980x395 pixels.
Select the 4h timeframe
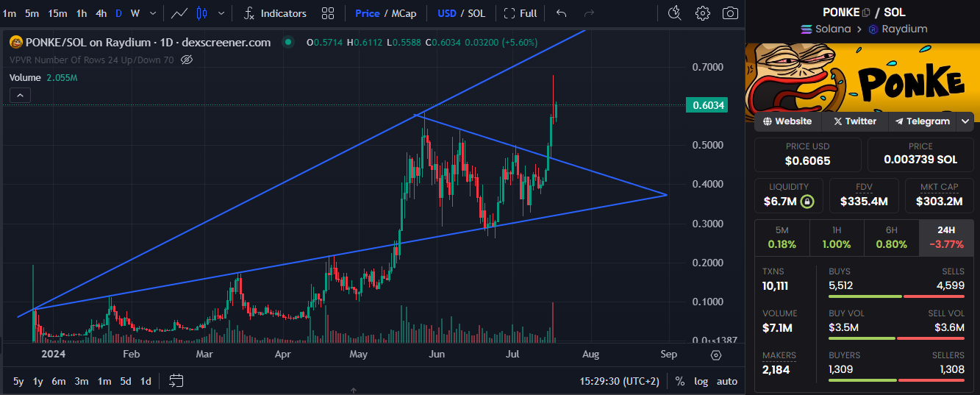coord(101,13)
